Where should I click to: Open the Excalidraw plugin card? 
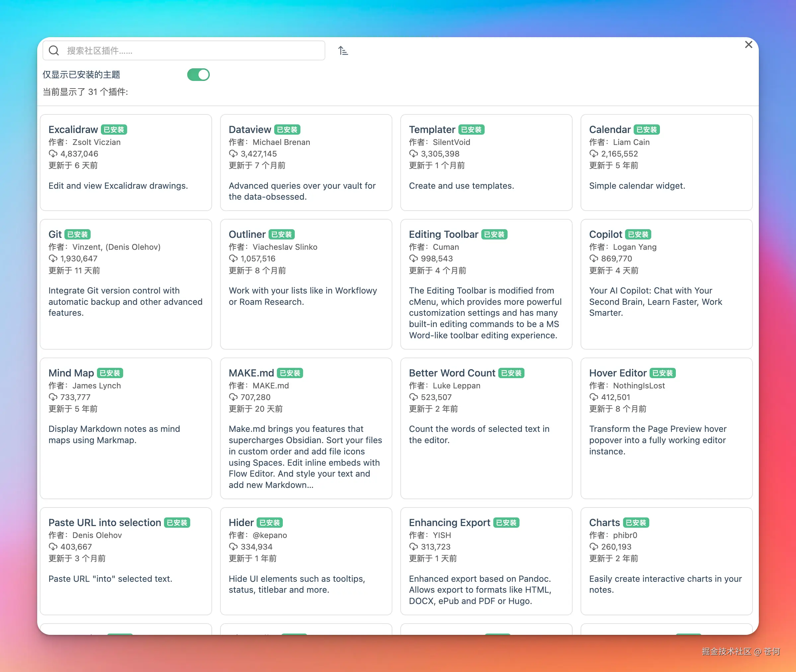pos(126,163)
